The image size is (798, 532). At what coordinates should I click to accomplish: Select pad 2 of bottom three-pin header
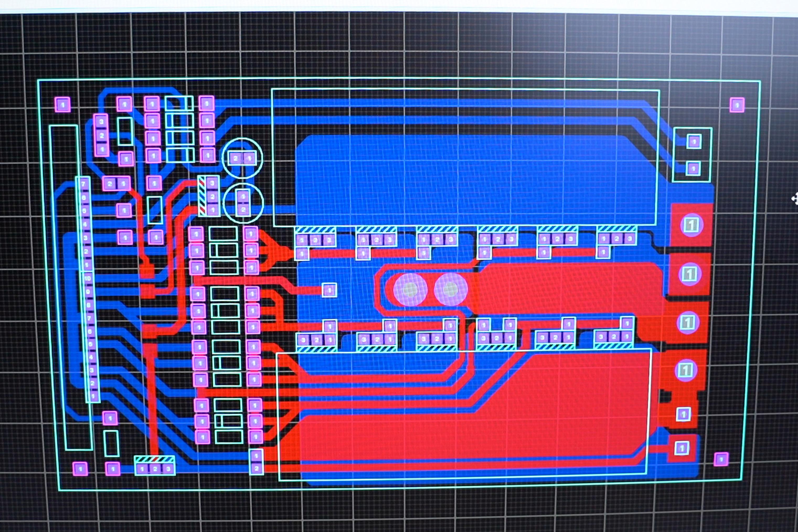click(x=155, y=469)
